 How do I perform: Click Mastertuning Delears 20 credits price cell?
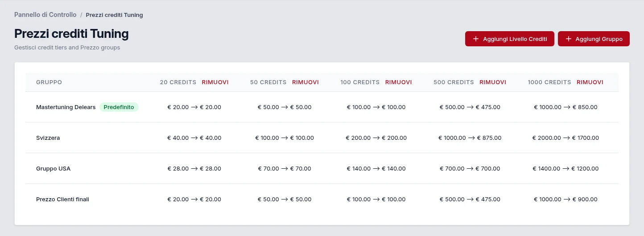pyautogui.click(x=194, y=107)
